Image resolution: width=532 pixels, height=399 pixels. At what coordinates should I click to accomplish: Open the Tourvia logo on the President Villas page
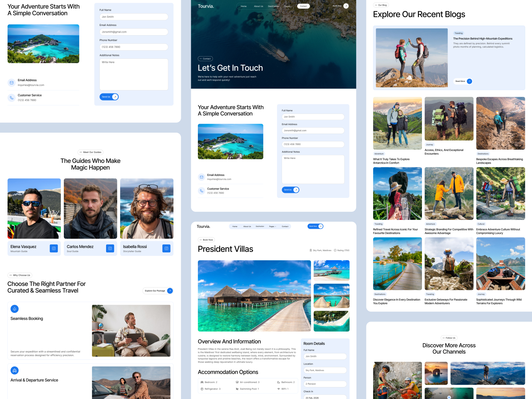coord(203,226)
